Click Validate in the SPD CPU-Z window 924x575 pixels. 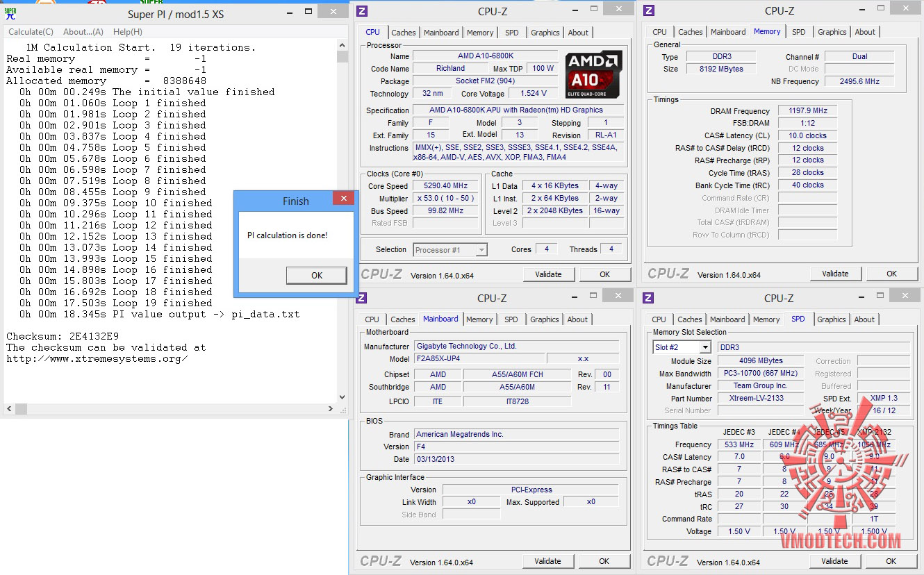(x=834, y=561)
